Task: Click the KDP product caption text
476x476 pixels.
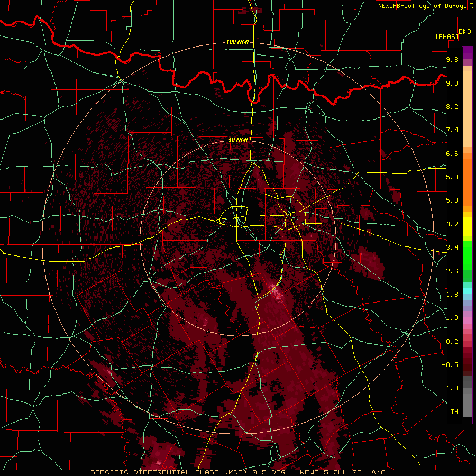Action: click(x=240, y=472)
